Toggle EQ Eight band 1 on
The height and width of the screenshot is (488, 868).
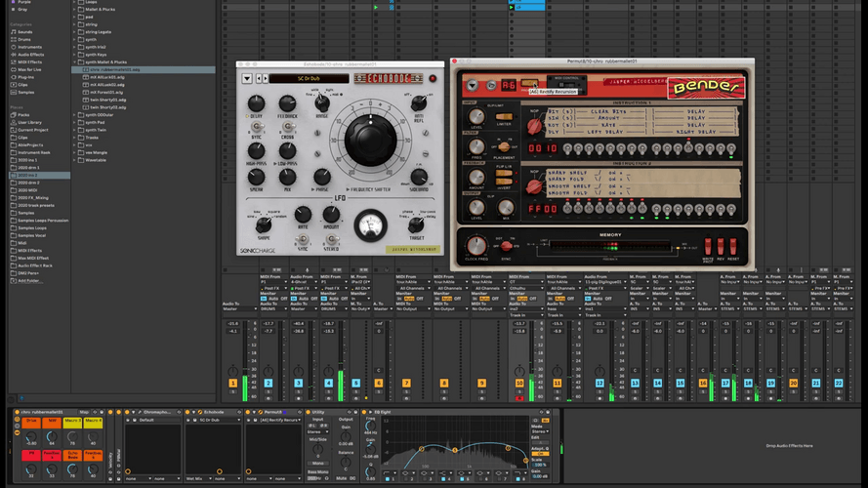point(388,479)
